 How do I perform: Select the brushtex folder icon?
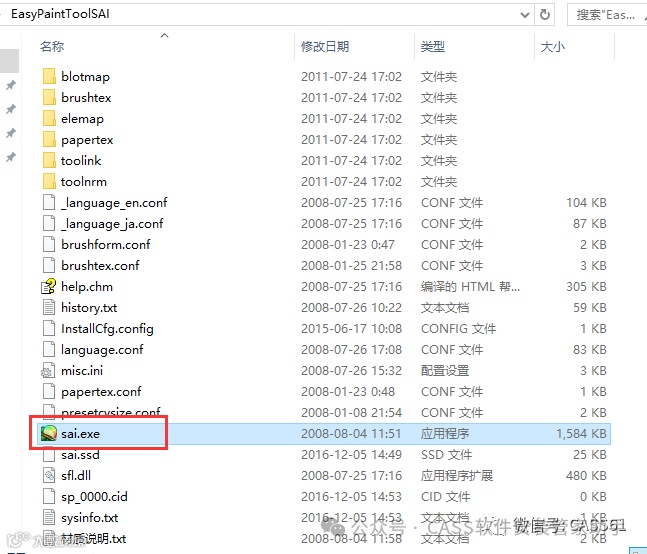49,97
